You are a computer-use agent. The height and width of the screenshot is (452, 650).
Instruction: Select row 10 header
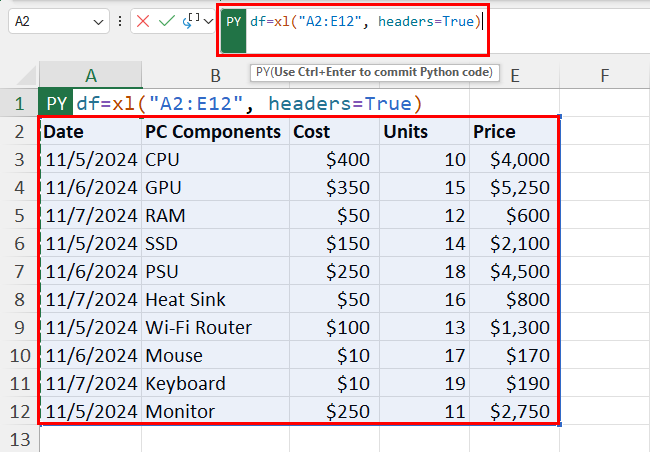coord(19,355)
